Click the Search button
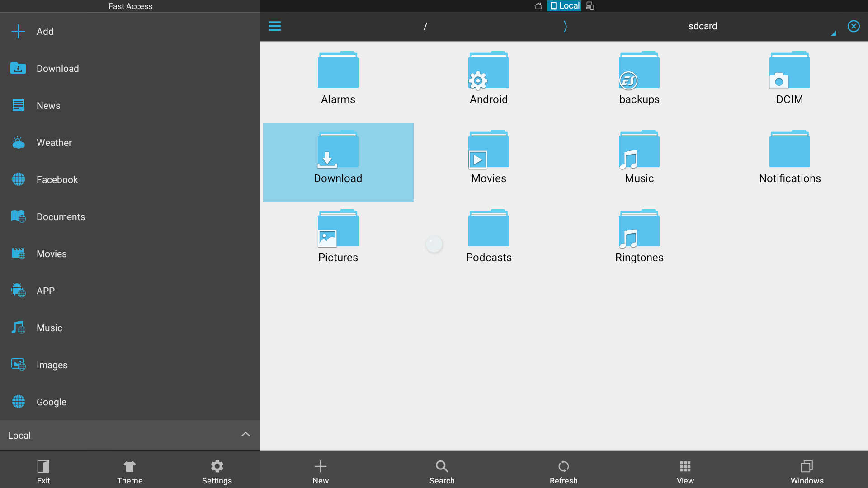This screenshot has width=868, height=488. pyautogui.click(x=442, y=471)
